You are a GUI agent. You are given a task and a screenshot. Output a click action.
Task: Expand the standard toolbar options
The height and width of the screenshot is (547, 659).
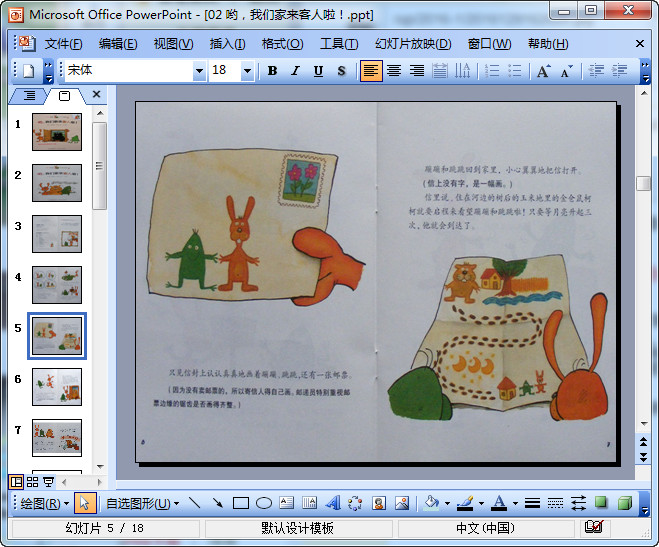coord(48,71)
